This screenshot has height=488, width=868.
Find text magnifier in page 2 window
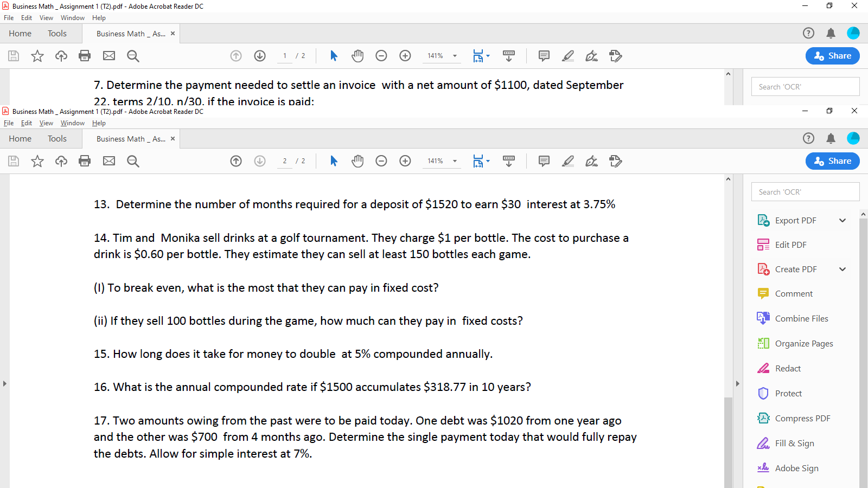[133, 161]
